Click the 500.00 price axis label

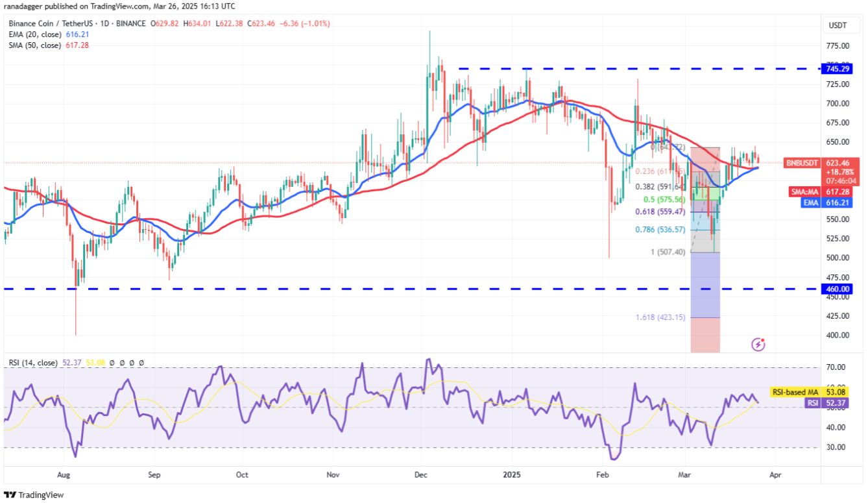pos(838,258)
